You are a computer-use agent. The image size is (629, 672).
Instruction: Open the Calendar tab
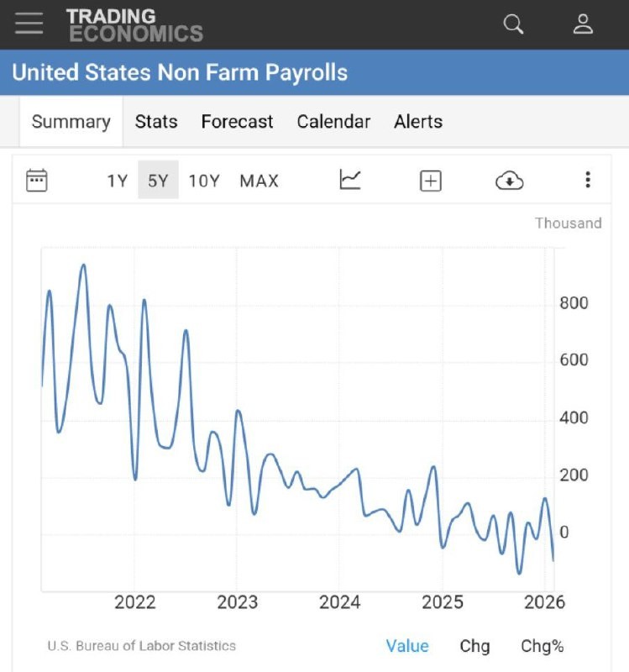click(x=333, y=122)
